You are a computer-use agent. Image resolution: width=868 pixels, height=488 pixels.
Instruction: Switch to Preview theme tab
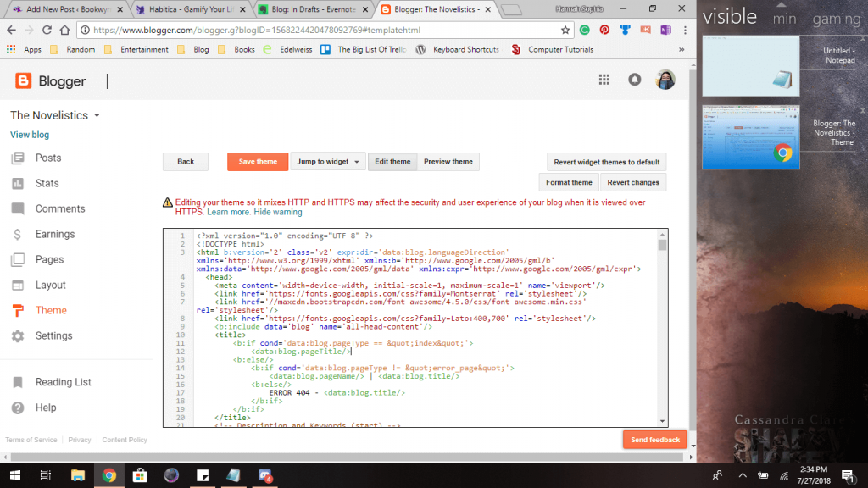(x=448, y=162)
